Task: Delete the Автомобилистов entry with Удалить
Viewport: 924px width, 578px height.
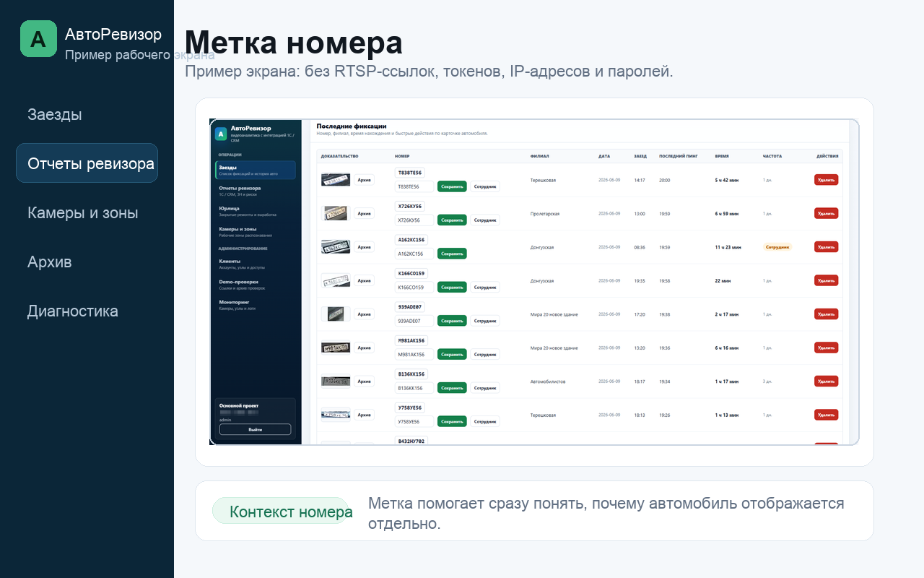Action: (827, 381)
